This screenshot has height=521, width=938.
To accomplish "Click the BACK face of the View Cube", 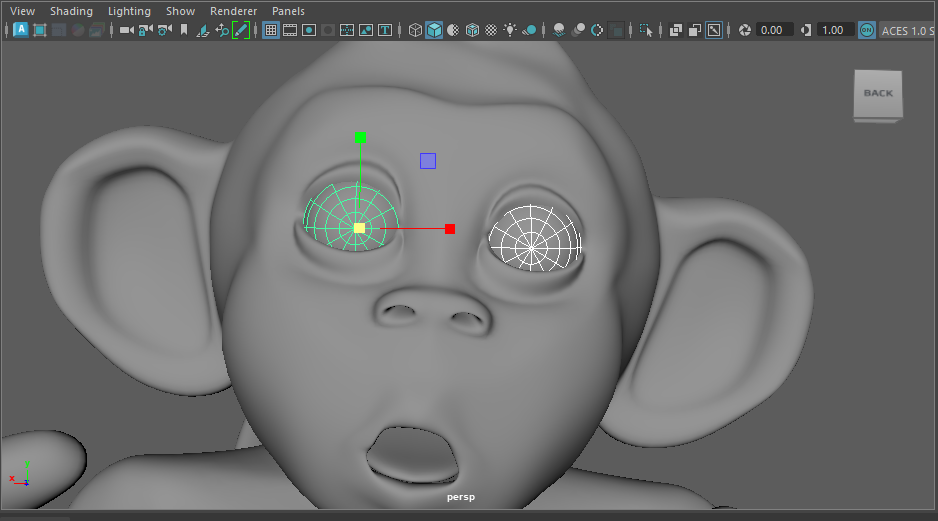I will (878, 93).
